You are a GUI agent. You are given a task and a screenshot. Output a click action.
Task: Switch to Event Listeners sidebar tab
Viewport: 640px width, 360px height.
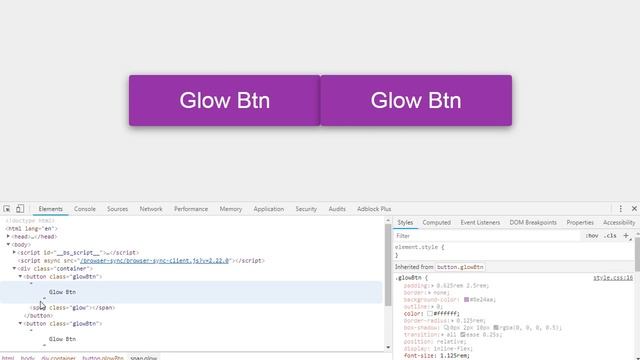[480, 222]
